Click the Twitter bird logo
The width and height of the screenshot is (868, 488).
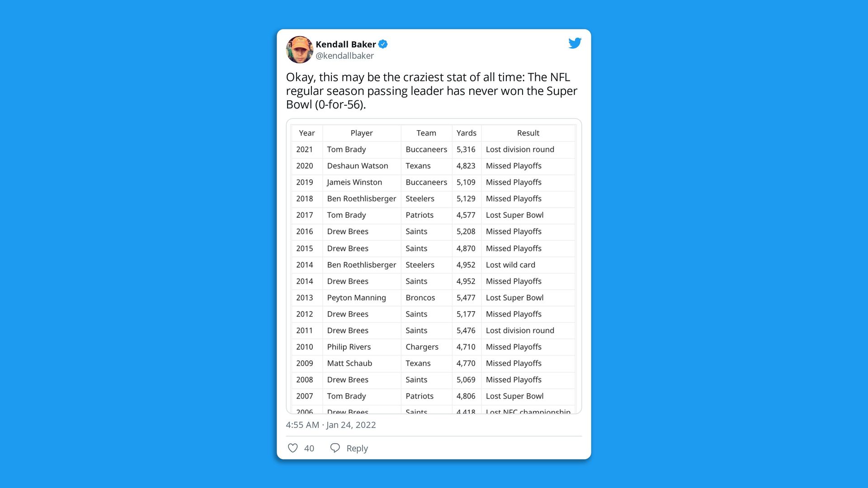(x=575, y=43)
